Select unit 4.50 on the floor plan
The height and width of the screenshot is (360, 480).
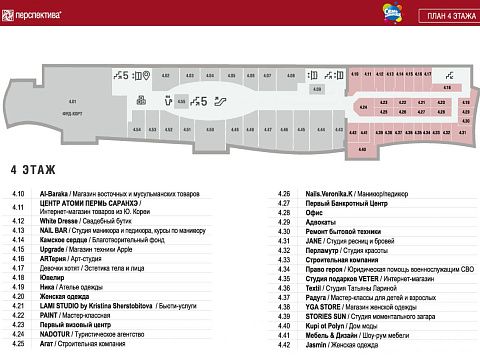[x=210, y=129]
